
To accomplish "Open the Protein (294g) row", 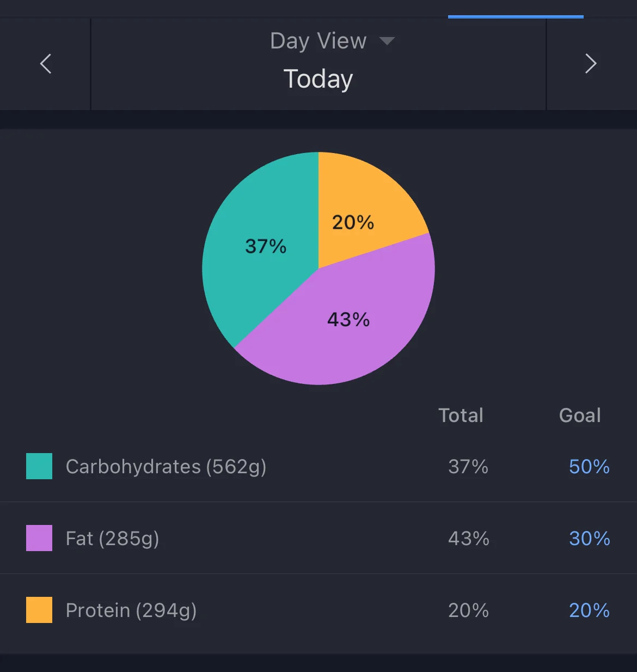I will (x=131, y=610).
